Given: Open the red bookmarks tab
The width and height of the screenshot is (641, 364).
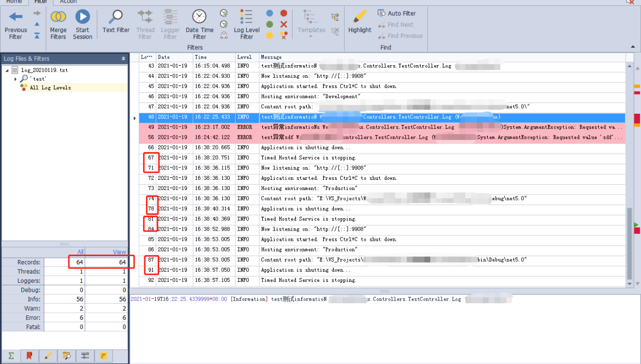Looking at the screenshot, I should coord(29,355).
